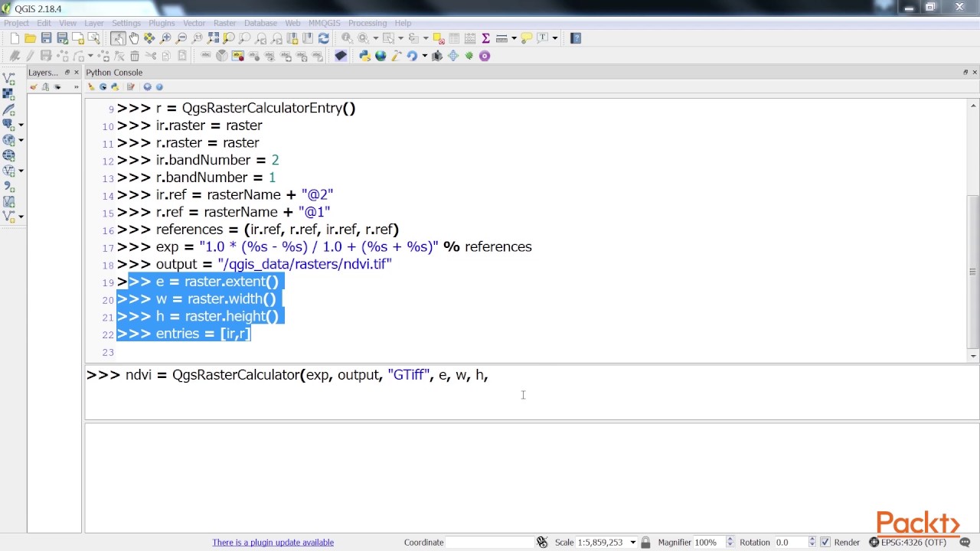
Task: Toggle the scale lock icon
Action: click(x=645, y=543)
